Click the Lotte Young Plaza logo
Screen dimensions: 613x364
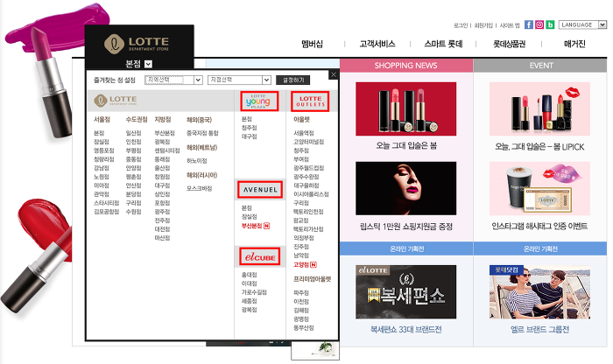pos(259,101)
